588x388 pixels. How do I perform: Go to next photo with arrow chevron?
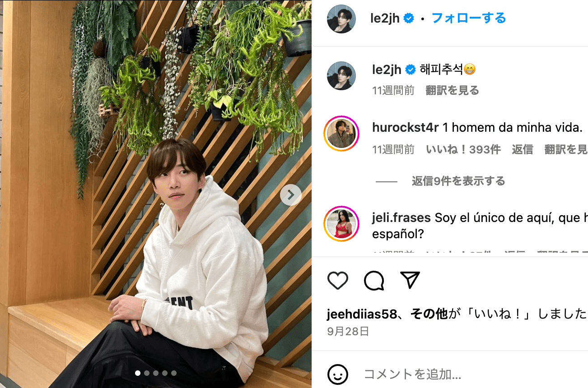click(291, 195)
